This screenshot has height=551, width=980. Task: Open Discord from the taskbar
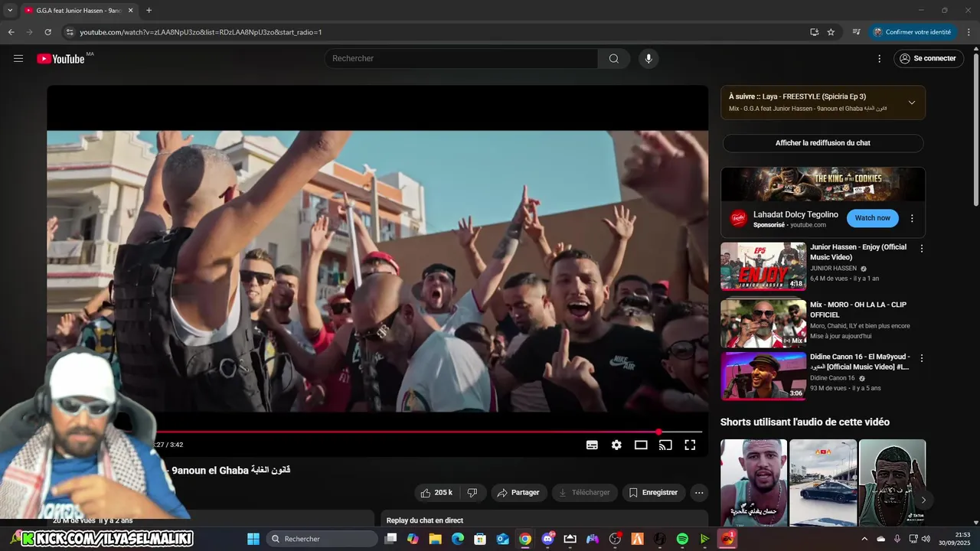pyautogui.click(x=547, y=539)
